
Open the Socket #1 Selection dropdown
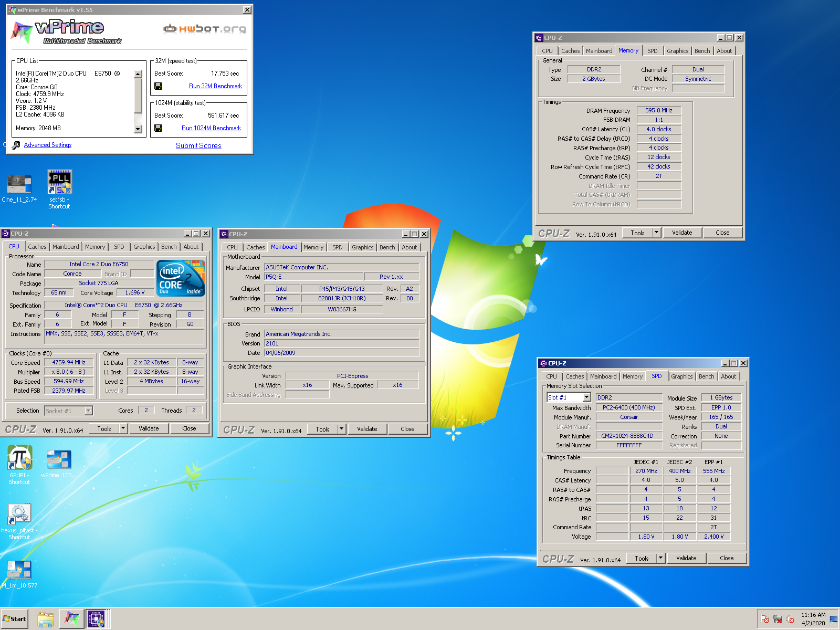coord(88,411)
